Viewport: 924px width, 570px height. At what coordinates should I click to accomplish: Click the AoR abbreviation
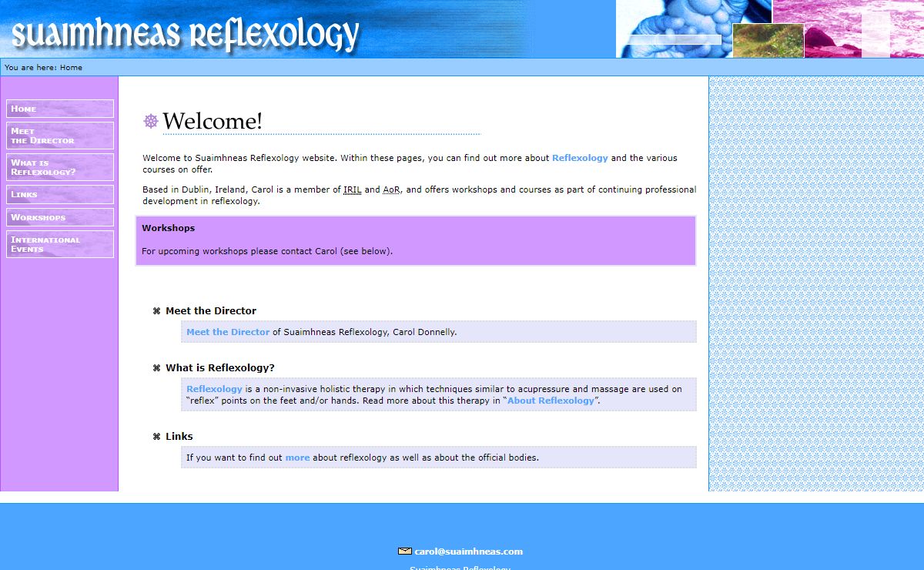(x=391, y=189)
